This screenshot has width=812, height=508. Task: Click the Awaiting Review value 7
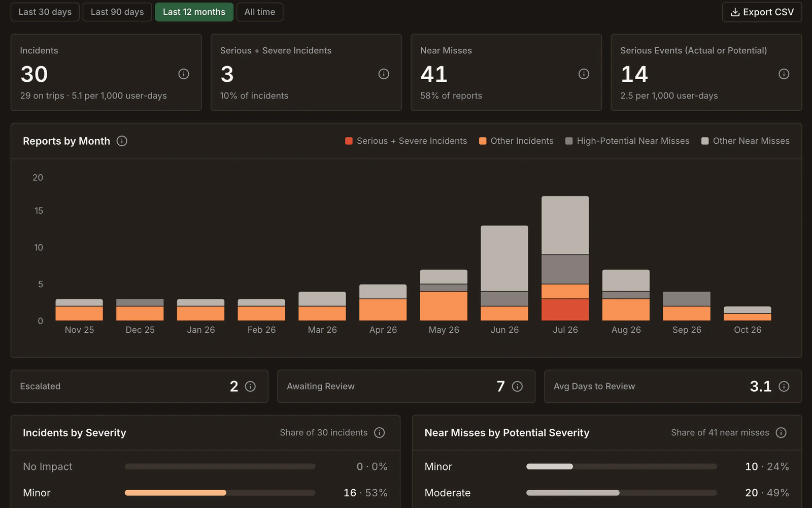pyautogui.click(x=501, y=387)
